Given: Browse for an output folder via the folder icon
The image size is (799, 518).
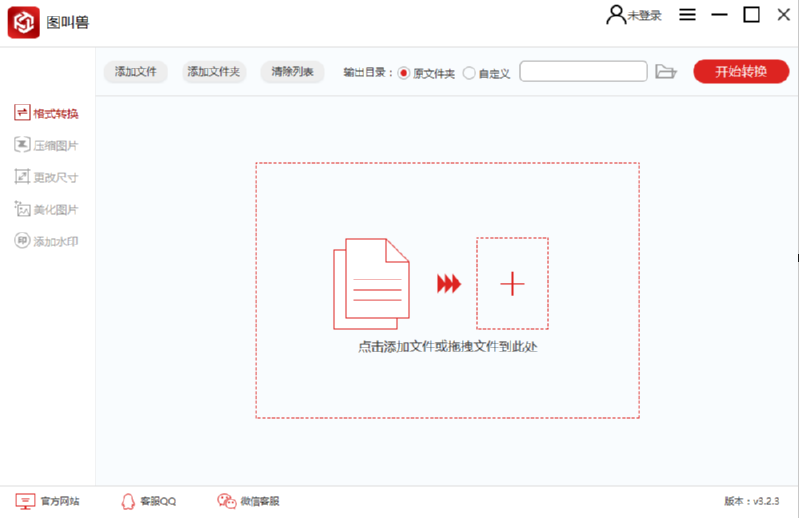Looking at the screenshot, I should 665,72.
